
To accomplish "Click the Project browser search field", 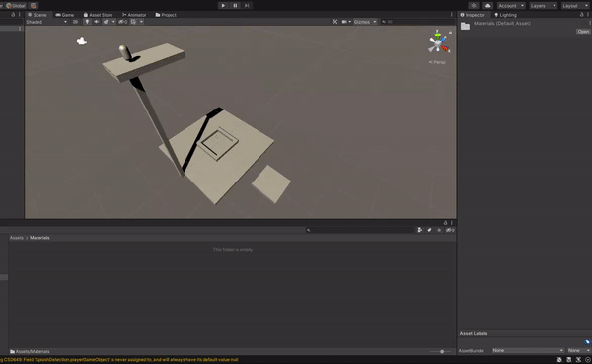I will point(360,230).
